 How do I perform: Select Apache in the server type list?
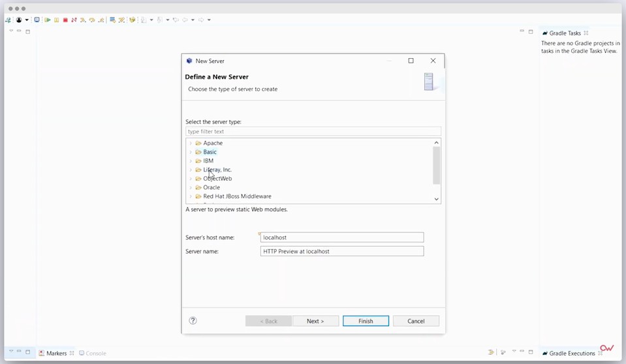213,143
